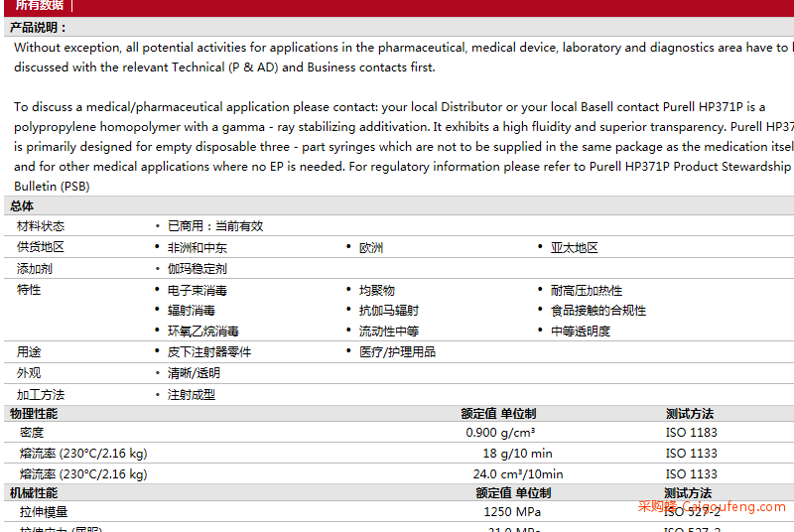Select the 所有数据 tab

[x=40, y=5]
